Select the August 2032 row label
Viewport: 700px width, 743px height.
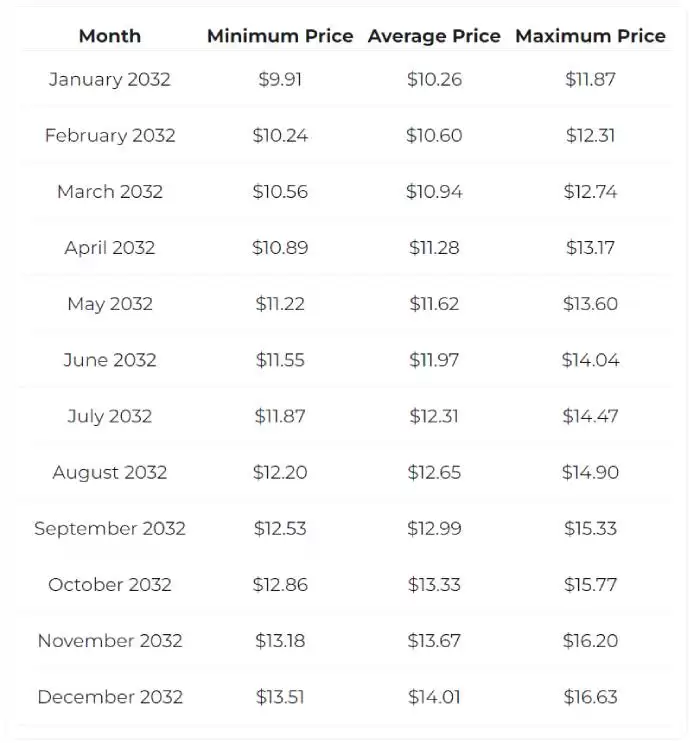pos(110,472)
